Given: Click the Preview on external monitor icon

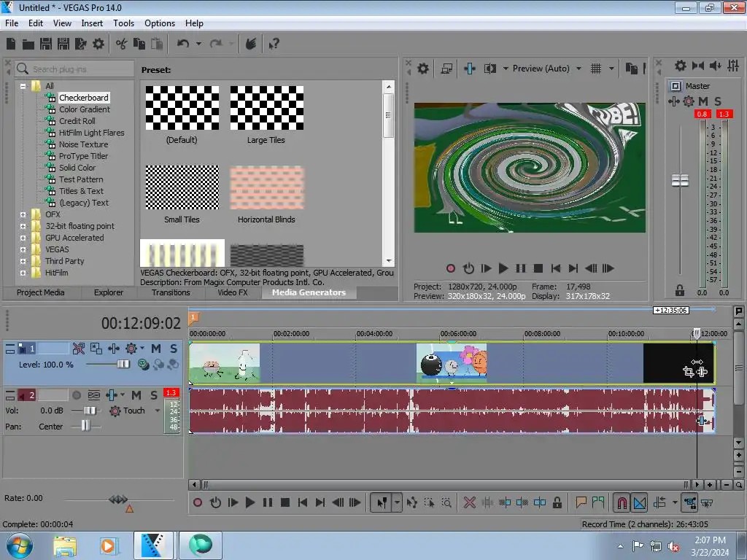Looking at the screenshot, I should coord(446,69).
